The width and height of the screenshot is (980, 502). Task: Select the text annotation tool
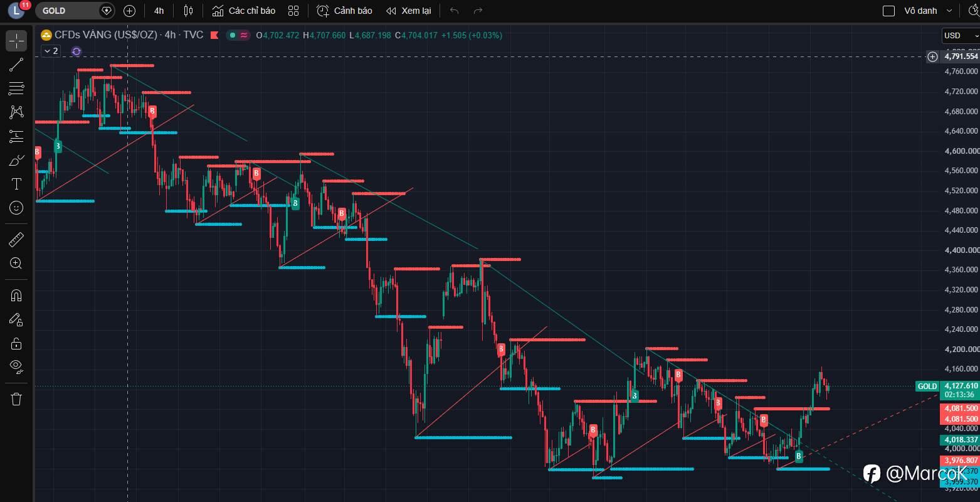(x=16, y=184)
